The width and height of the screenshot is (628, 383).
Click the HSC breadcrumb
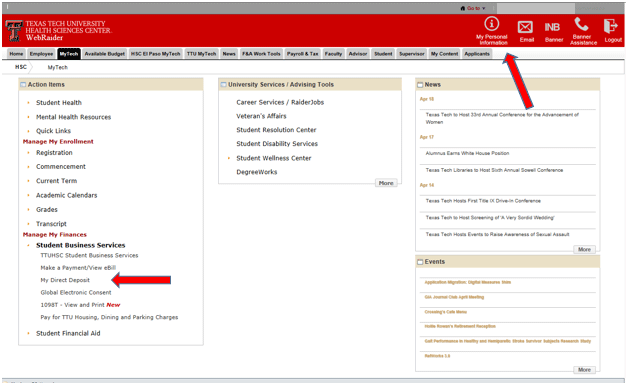21,67
